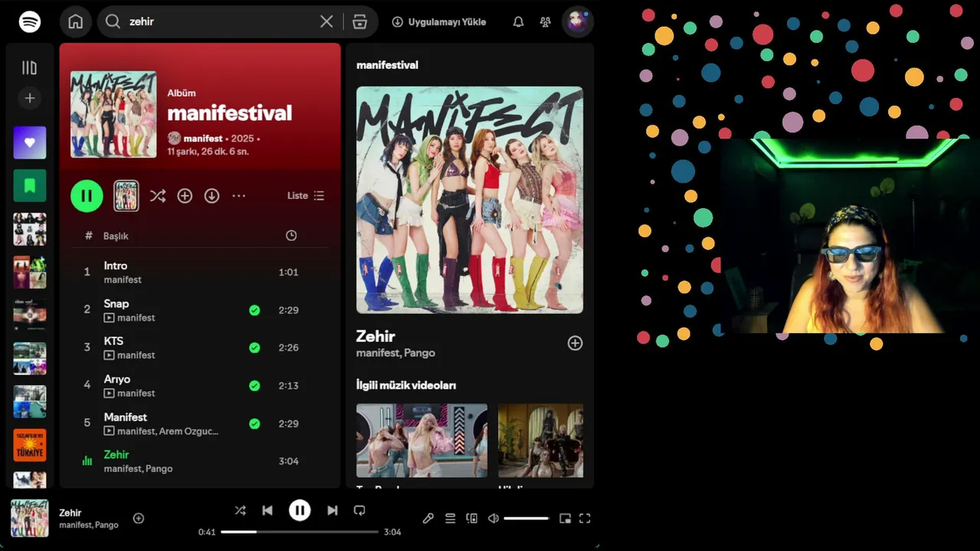
Task: Skip to the next track
Action: (x=332, y=510)
